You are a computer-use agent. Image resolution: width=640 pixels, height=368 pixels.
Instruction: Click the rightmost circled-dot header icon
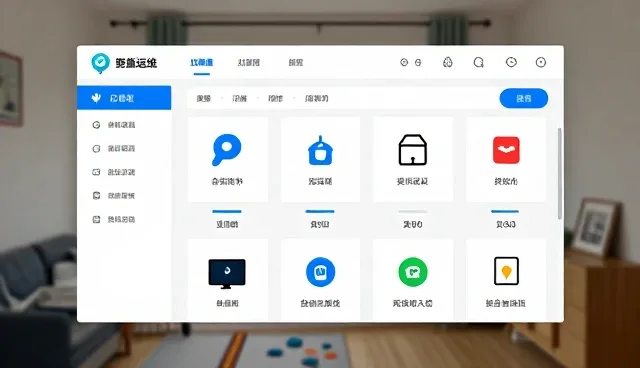541,62
